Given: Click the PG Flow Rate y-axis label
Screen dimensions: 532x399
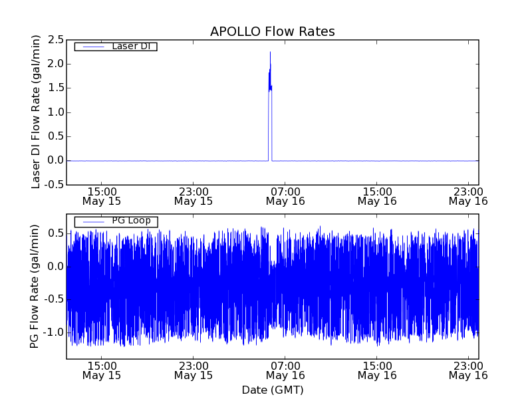Looking at the screenshot, I should (x=35, y=286).
